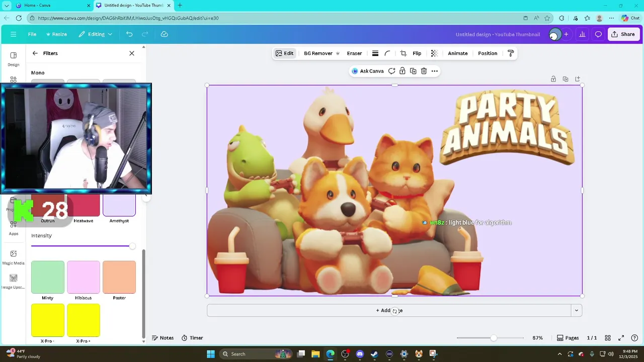Open Discord from the taskbar
The width and height of the screenshot is (644, 362).
coord(360,354)
